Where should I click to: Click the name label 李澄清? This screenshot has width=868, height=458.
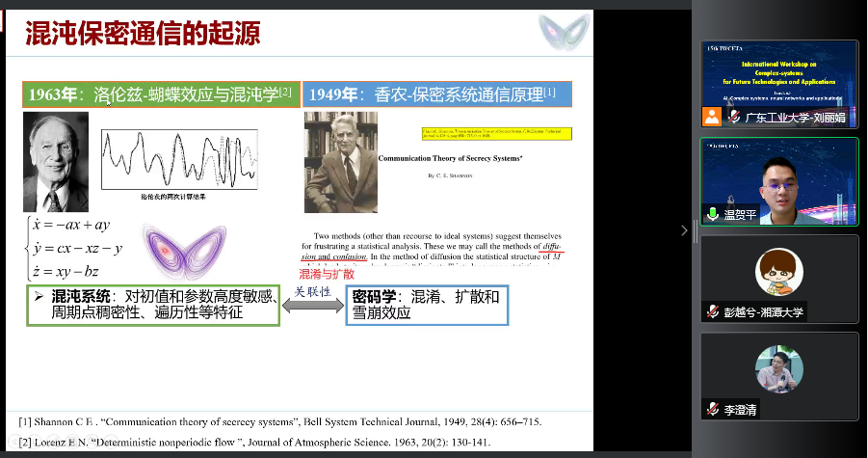coord(740,410)
